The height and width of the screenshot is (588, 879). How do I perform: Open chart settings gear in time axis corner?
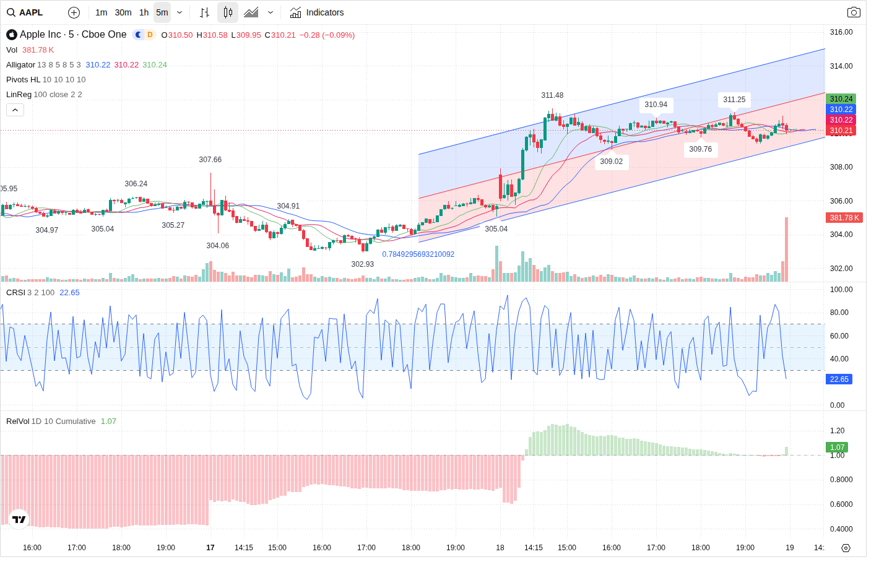pos(846,548)
